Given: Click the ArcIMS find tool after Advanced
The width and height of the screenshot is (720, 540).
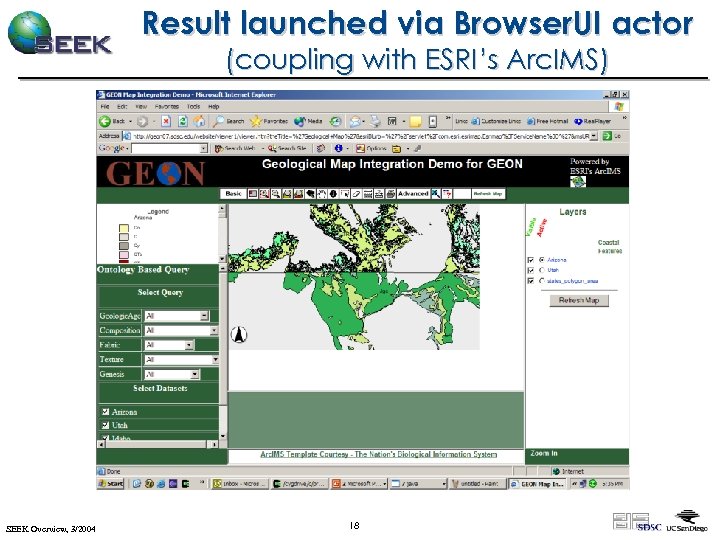Looking at the screenshot, I should click(x=436, y=194).
